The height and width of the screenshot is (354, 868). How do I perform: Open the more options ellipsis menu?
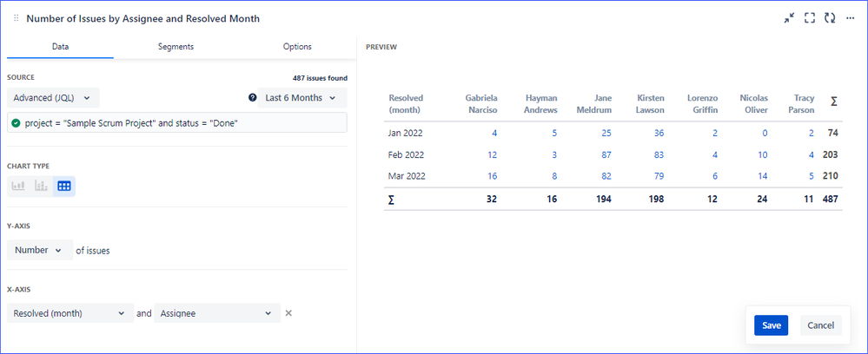point(851,18)
